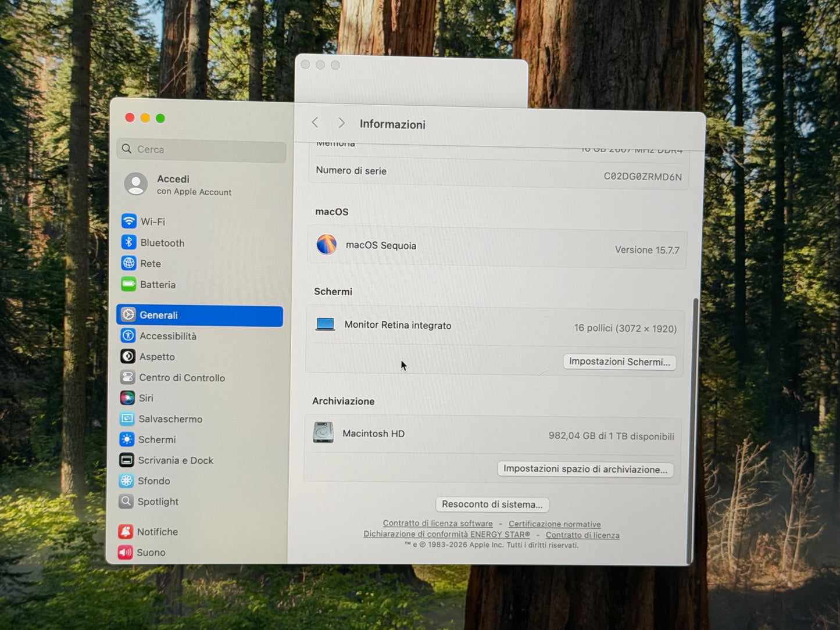Screen dimensions: 840x630
Task: Minimize Settings with the yellow button
Action: (x=145, y=118)
